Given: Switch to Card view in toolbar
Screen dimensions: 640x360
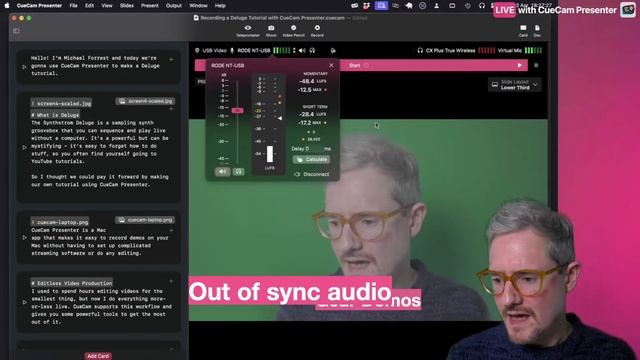Looking at the screenshot, I should [x=523, y=31].
